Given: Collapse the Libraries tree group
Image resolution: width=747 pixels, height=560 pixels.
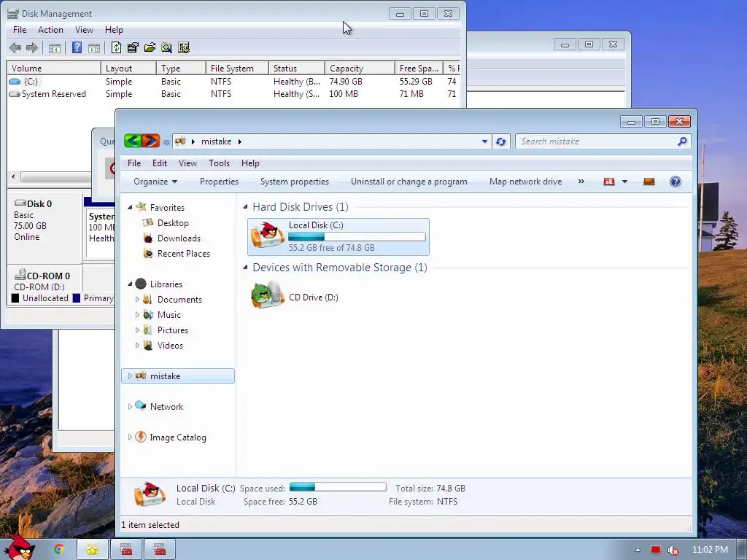Looking at the screenshot, I should click(130, 284).
